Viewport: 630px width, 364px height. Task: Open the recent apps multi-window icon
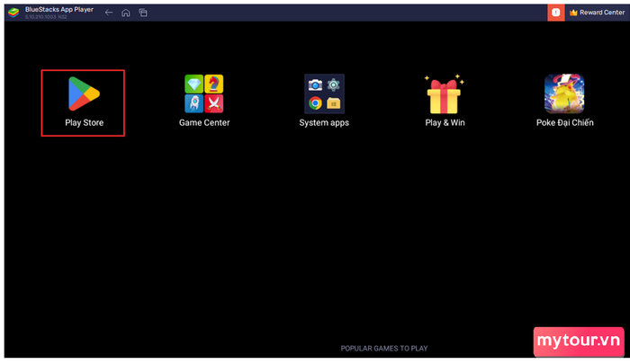pyautogui.click(x=143, y=13)
